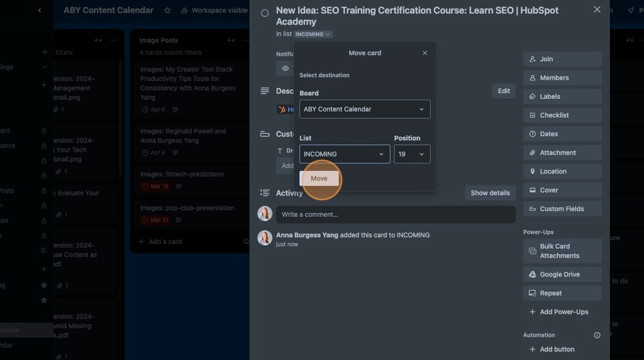Open the Image Posts list menu
This screenshot has height=360, width=644.
246,40
